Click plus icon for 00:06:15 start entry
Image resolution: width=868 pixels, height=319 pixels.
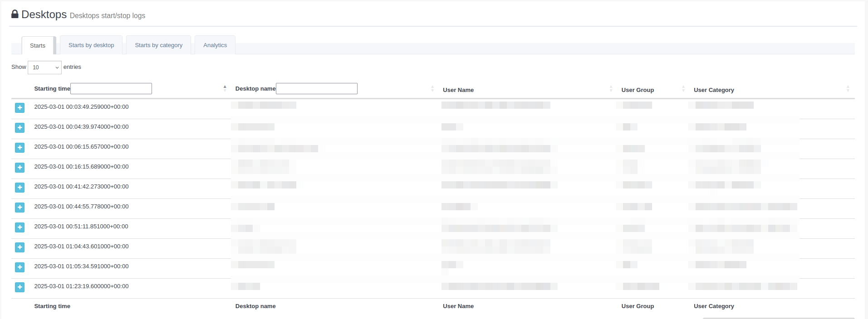click(x=20, y=148)
